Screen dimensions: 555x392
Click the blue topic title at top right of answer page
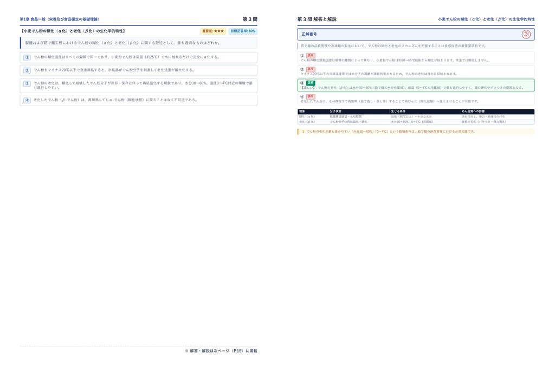click(486, 19)
